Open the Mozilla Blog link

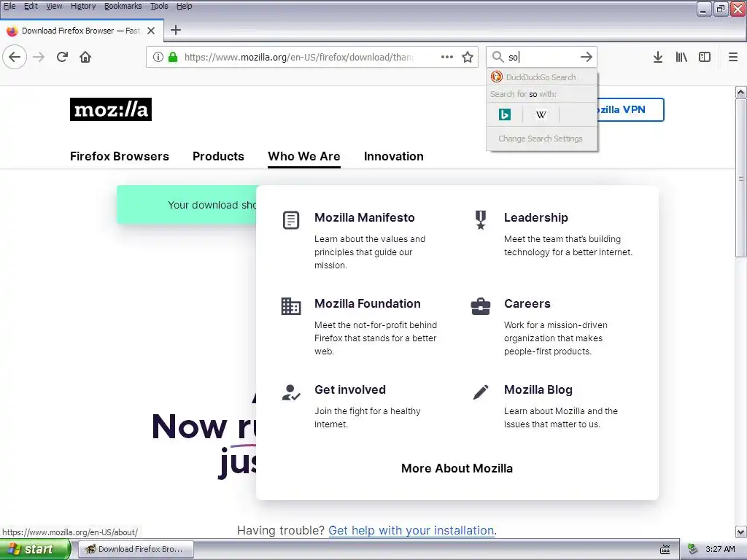click(x=538, y=389)
